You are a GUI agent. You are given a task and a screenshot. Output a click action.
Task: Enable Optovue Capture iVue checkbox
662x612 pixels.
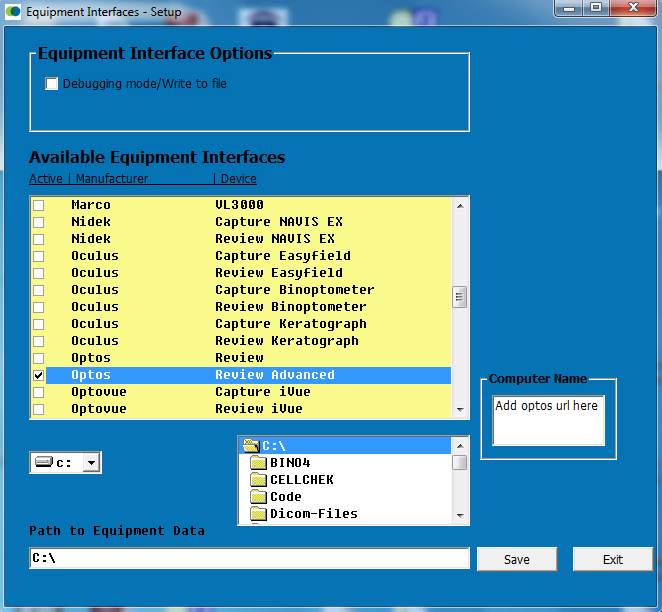tap(38, 392)
